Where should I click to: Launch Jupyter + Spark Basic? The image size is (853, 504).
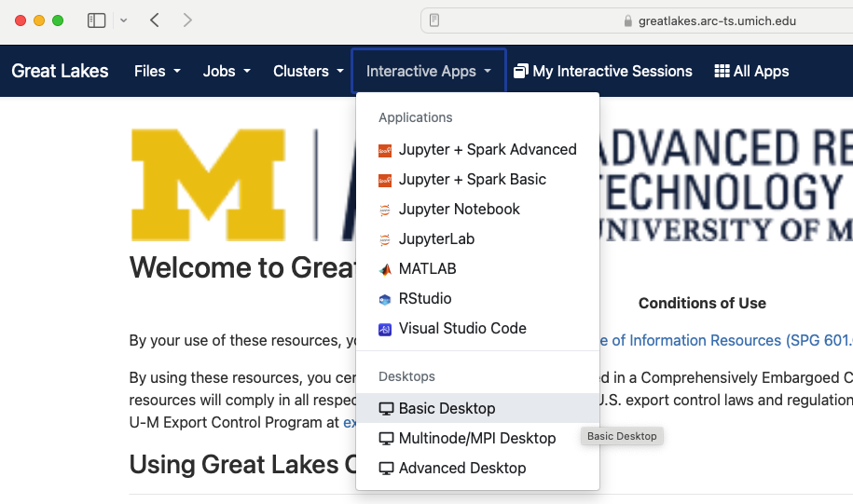click(472, 180)
